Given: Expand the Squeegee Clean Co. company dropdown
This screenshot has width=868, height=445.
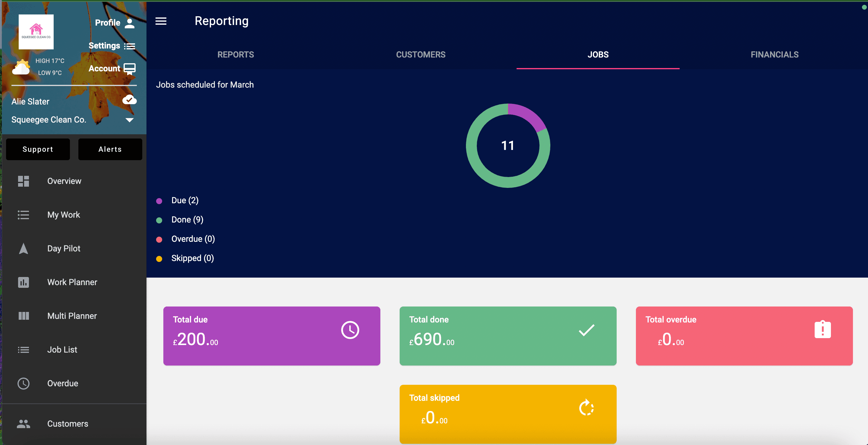Looking at the screenshot, I should [x=129, y=120].
